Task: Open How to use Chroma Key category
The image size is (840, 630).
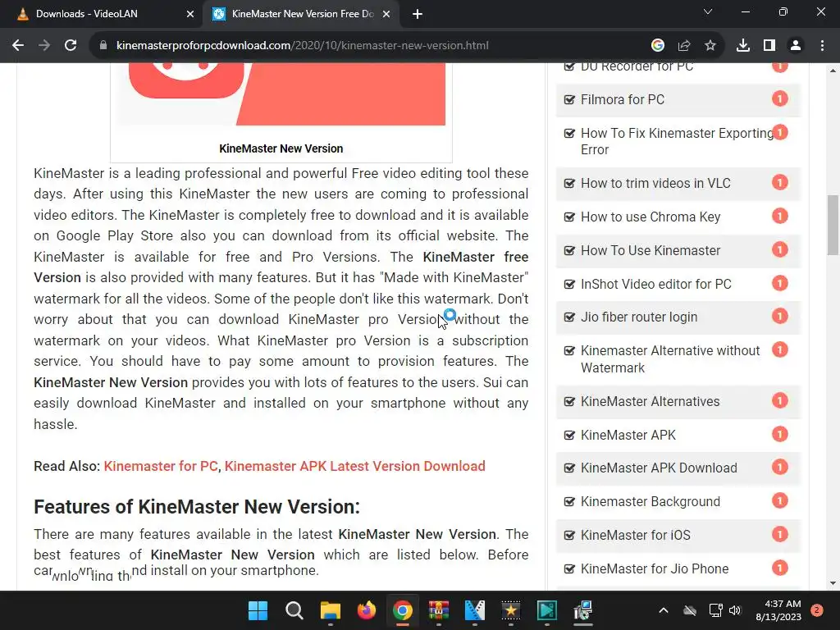Action: click(x=651, y=217)
